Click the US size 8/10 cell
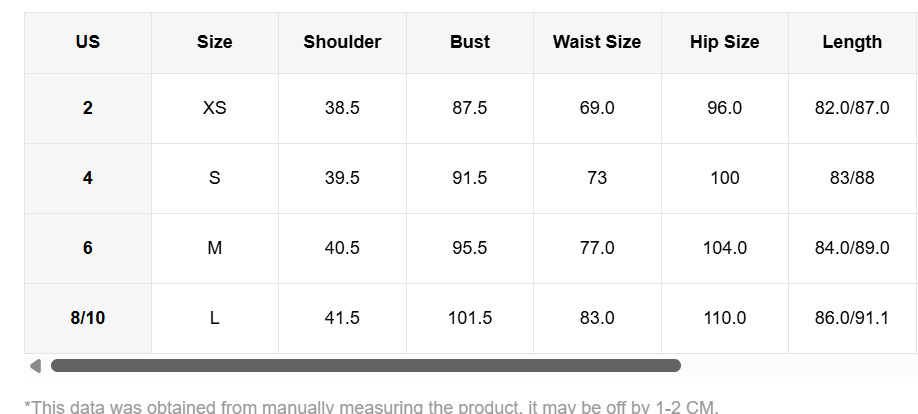 coord(88,318)
